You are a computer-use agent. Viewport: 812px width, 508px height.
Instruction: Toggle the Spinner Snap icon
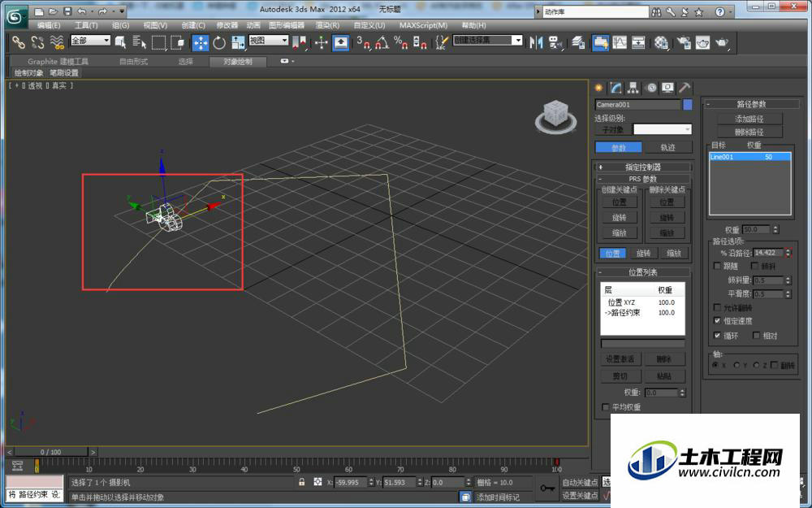(x=420, y=42)
